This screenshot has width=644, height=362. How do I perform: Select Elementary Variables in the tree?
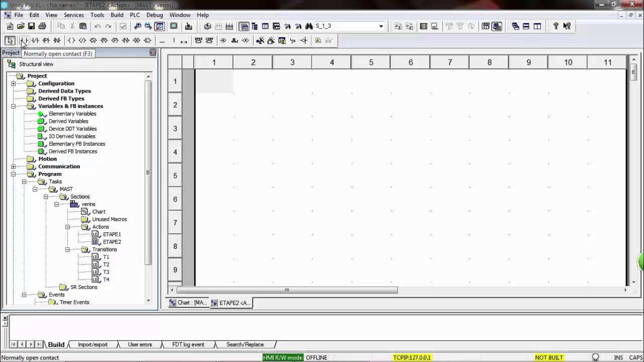(72, 114)
